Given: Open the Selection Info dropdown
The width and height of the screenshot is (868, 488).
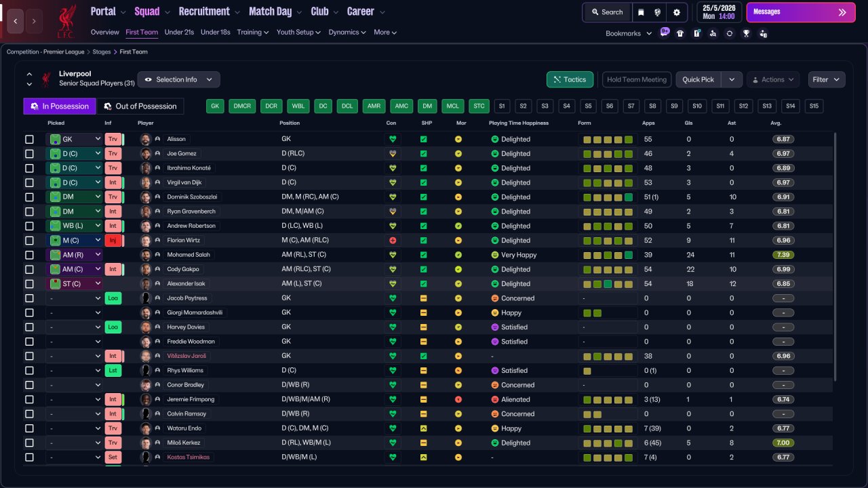Looking at the screenshot, I should tap(179, 79).
